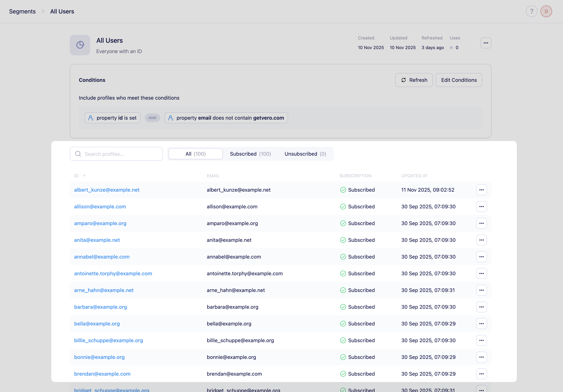Image resolution: width=563 pixels, height=392 pixels.
Task: Click the AND connector badge
Action: click(152, 118)
